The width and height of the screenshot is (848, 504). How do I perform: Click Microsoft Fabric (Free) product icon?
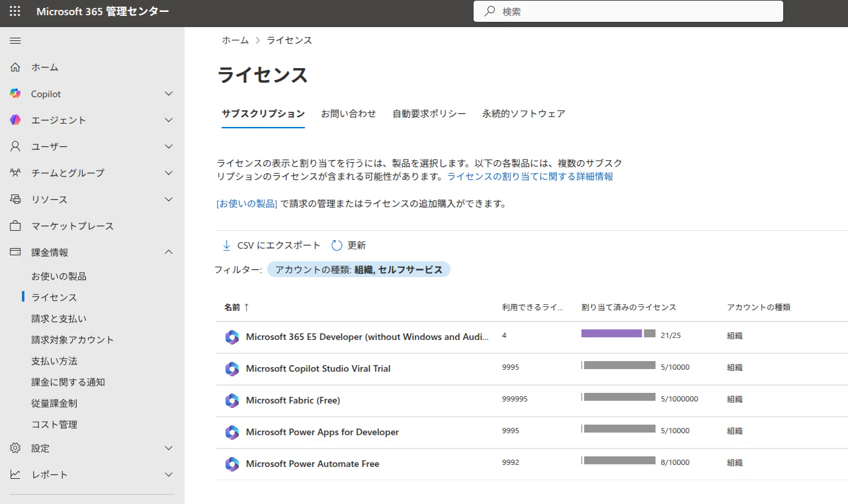tap(232, 400)
